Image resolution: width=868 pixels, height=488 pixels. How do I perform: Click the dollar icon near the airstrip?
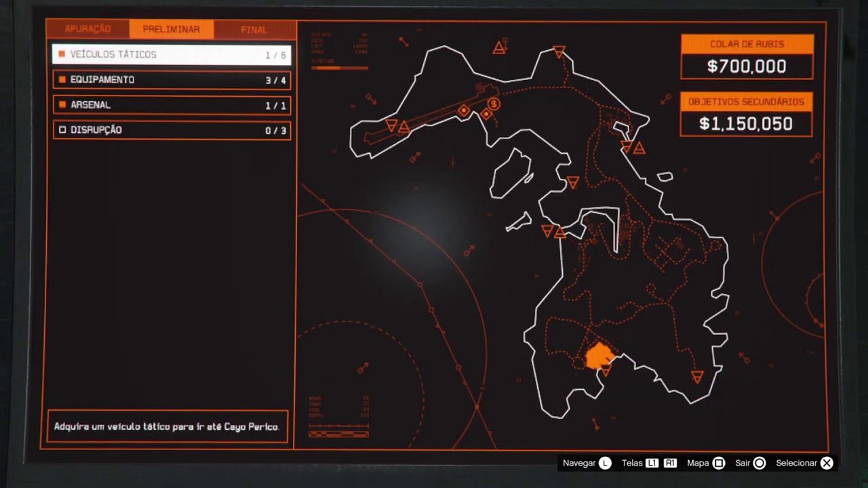[x=494, y=104]
